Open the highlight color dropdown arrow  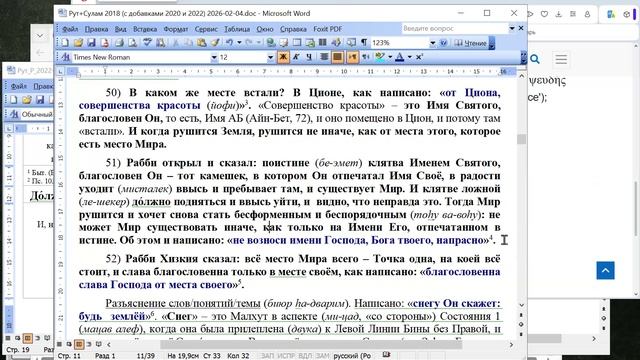390,57
